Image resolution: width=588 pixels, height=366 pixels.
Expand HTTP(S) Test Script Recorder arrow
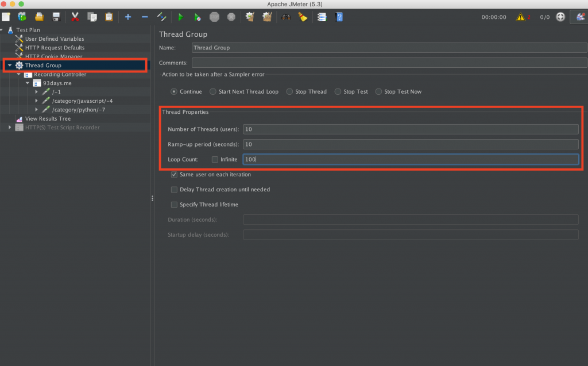pyautogui.click(x=10, y=128)
